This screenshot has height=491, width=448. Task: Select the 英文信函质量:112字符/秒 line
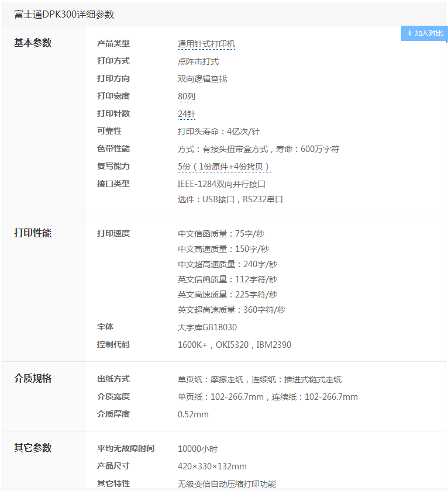click(228, 279)
